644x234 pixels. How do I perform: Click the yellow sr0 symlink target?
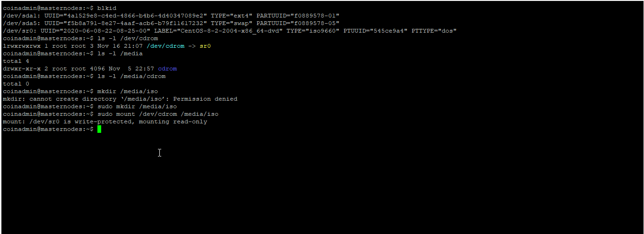coord(205,46)
